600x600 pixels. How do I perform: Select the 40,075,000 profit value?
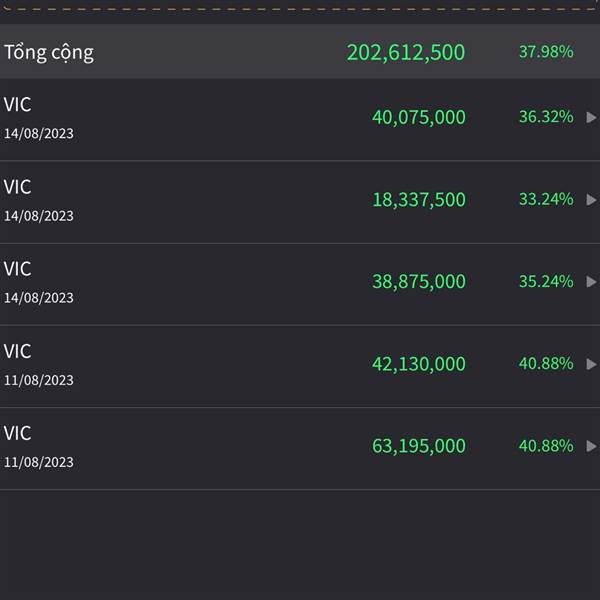[419, 117]
